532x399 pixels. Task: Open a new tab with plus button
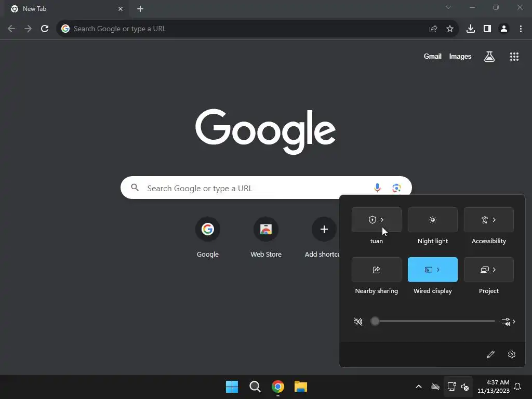point(140,9)
